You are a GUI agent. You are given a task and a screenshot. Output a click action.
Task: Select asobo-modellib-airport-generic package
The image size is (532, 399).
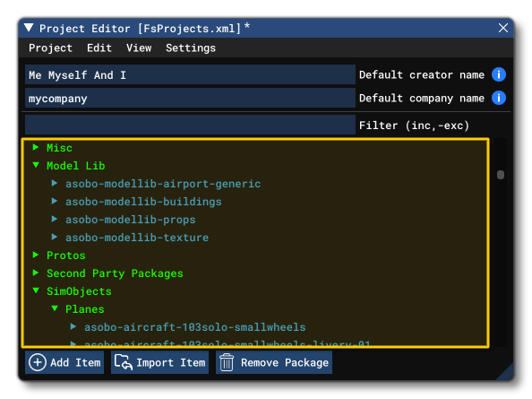point(163,184)
